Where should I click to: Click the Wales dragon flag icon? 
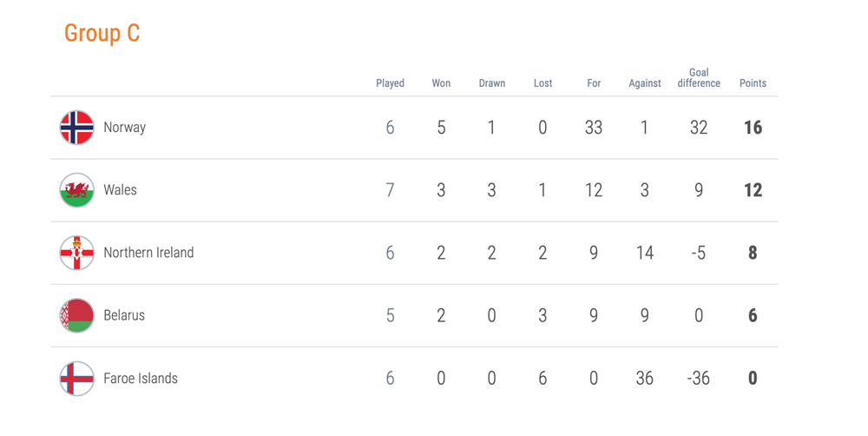click(77, 190)
